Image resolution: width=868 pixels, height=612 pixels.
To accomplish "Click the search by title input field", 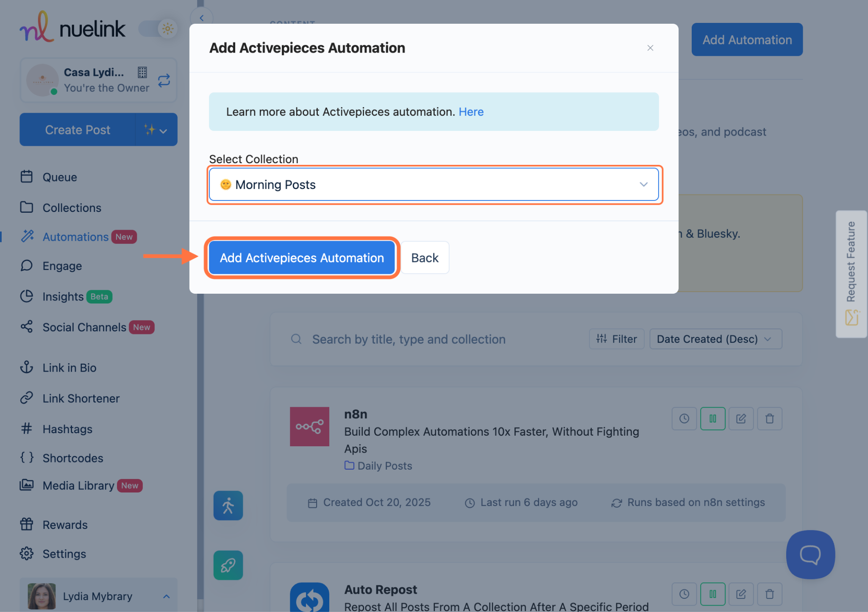I will (x=409, y=339).
